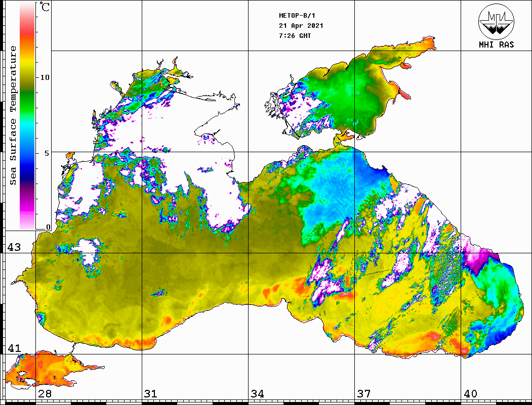Image resolution: width=532 pixels, height=405 pixels.
Task: Click the temperature color scale bar
Action: pyautogui.click(x=27, y=116)
